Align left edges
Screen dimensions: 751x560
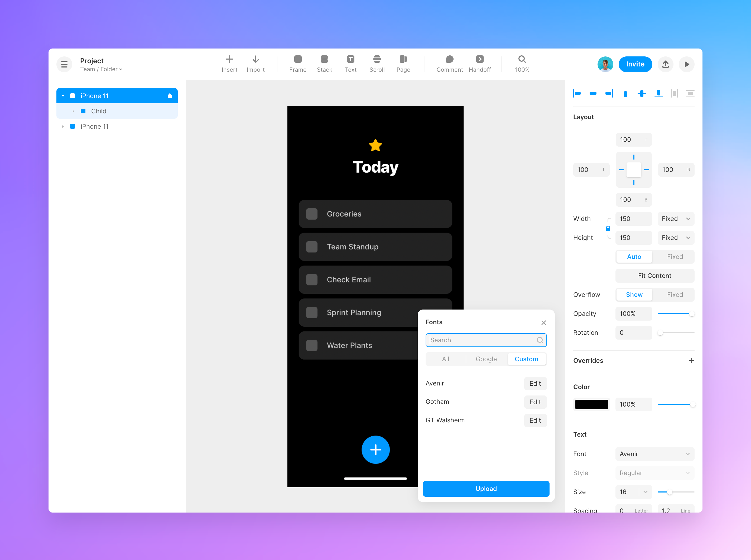(577, 94)
